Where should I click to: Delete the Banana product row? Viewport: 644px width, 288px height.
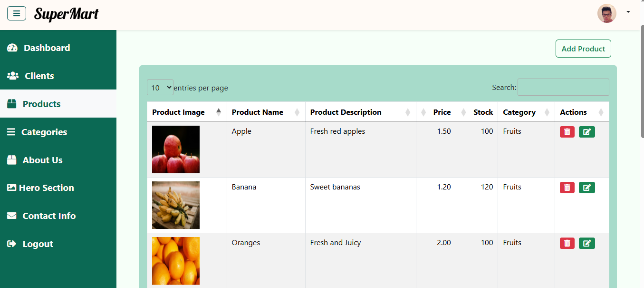[x=567, y=188]
